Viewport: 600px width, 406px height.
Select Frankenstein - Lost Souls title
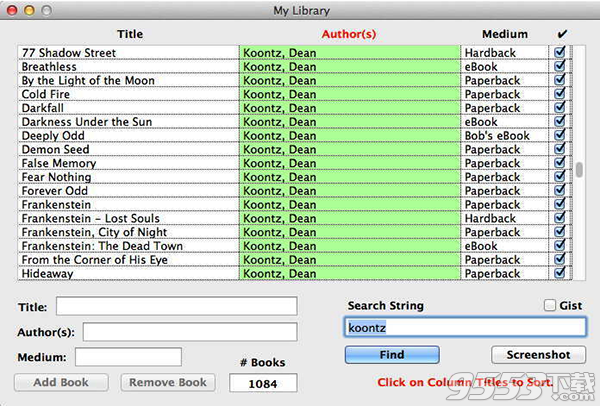129,218
